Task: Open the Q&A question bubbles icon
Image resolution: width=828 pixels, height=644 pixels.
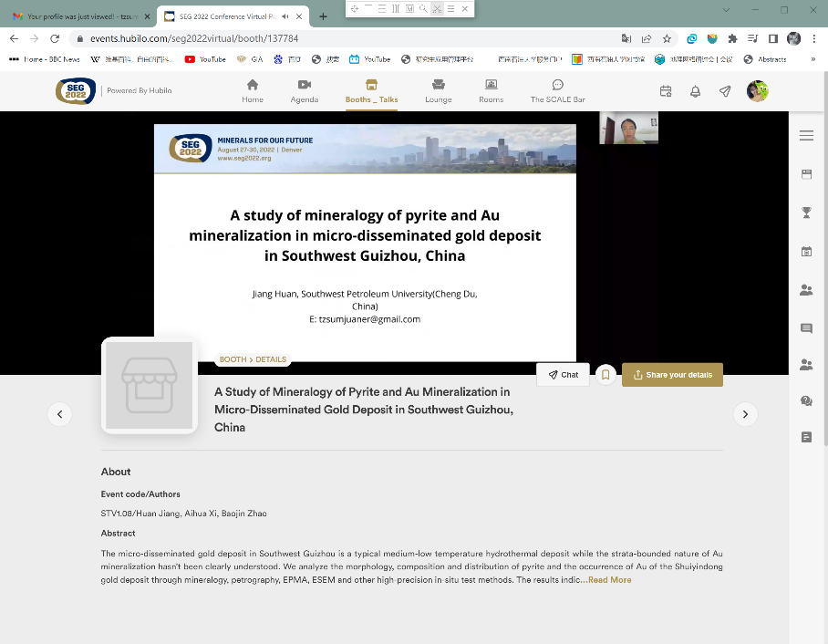Action: point(806,400)
